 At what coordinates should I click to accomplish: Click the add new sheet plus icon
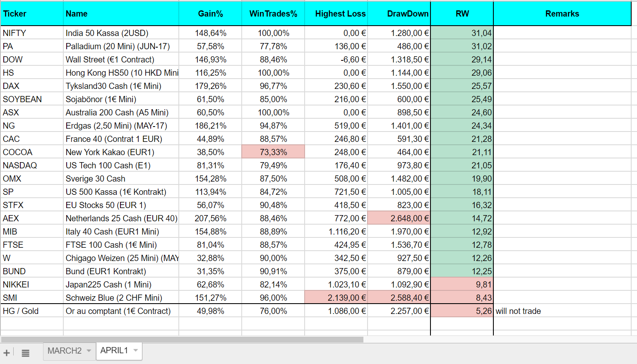[x=7, y=353]
